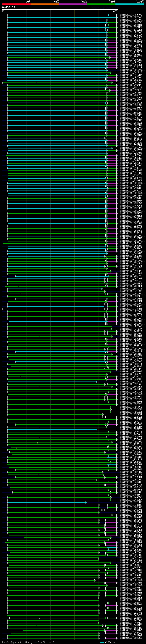Image resolution: width=146 pixels, height=644 pixels.
Task: Select the AV633182 query name label
Action: point(8,7)
